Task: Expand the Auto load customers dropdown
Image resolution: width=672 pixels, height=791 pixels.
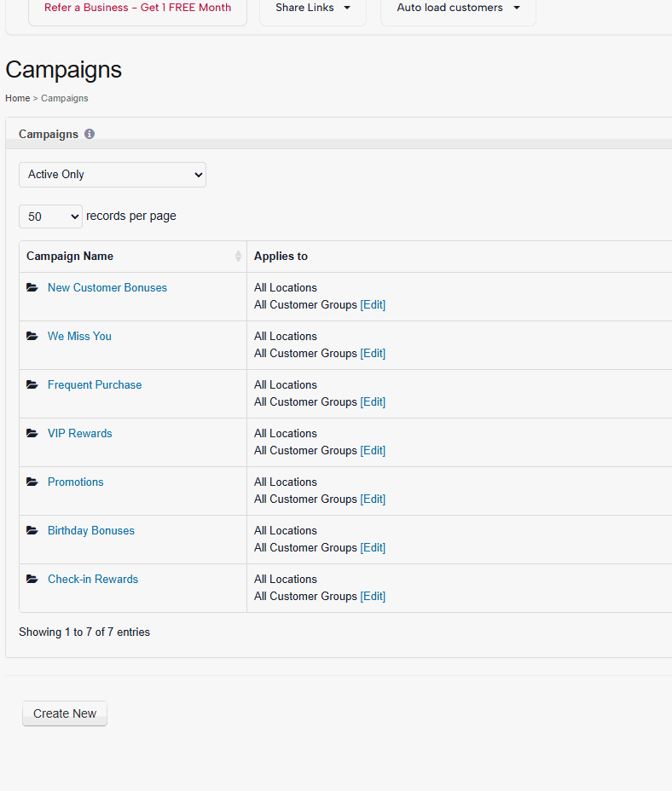Action: pos(458,8)
